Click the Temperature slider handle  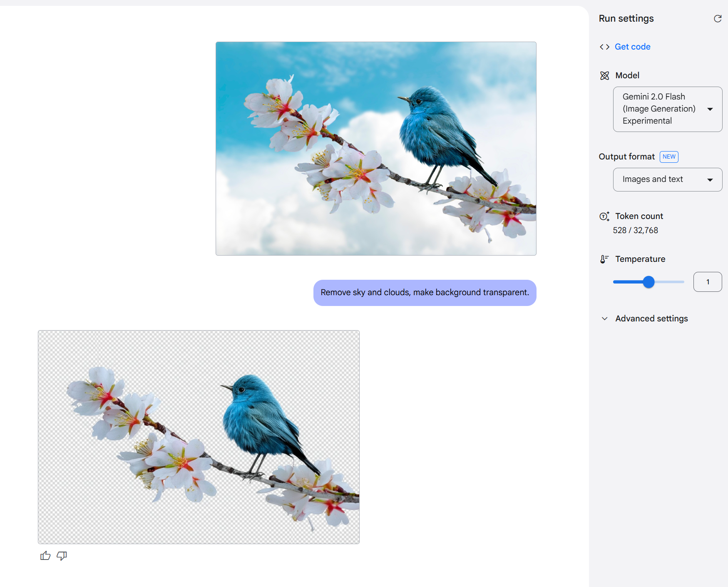648,282
